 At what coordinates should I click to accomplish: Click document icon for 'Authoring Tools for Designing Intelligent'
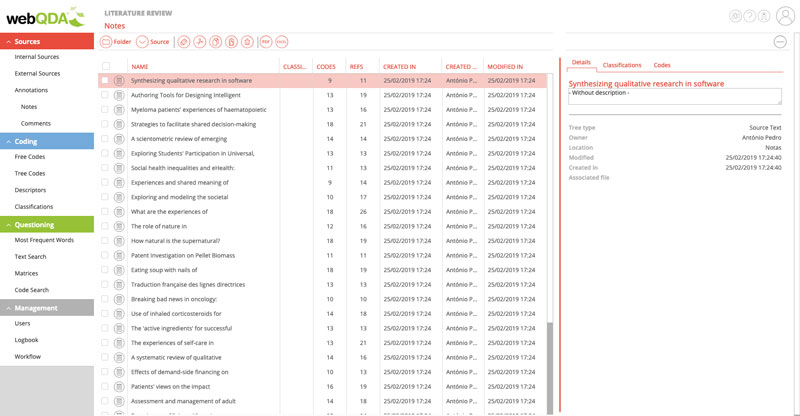click(x=119, y=95)
